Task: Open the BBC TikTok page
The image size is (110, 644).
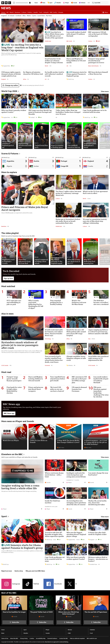Action: (27, 584)
